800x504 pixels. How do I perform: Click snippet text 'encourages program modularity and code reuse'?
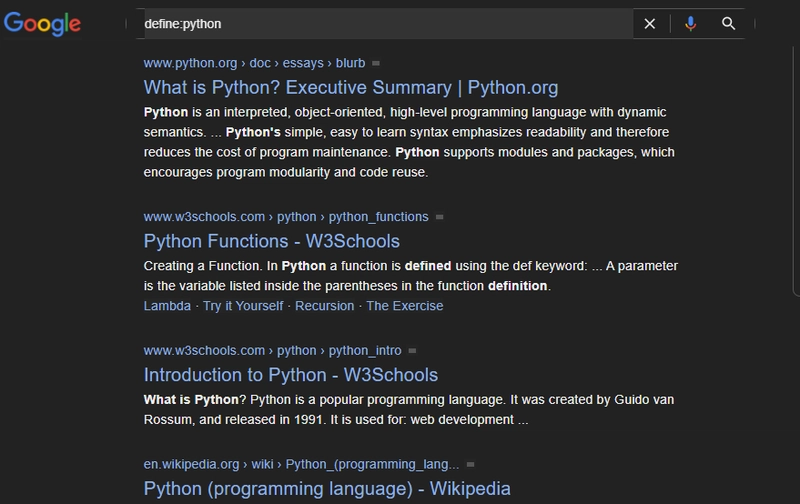click(x=285, y=172)
